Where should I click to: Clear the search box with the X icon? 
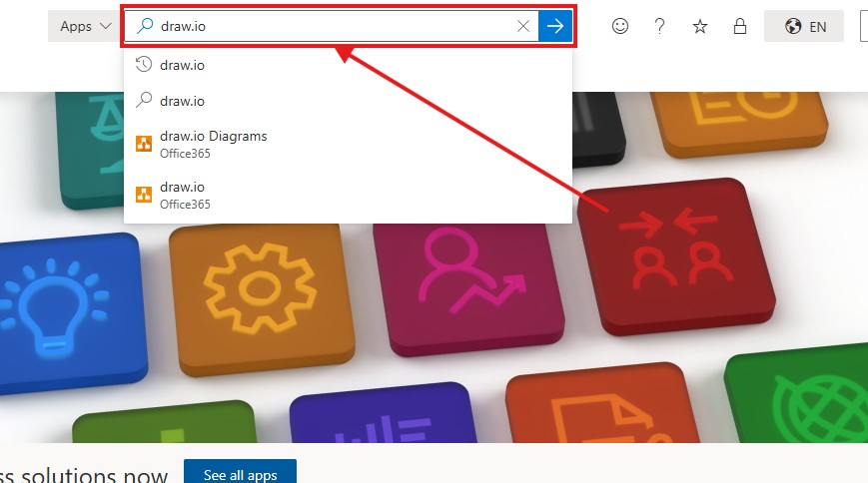point(523,26)
